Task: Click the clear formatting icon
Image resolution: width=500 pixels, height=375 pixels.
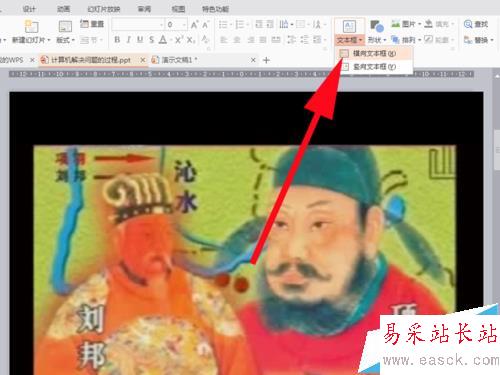Action: click(x=205, y=40)
